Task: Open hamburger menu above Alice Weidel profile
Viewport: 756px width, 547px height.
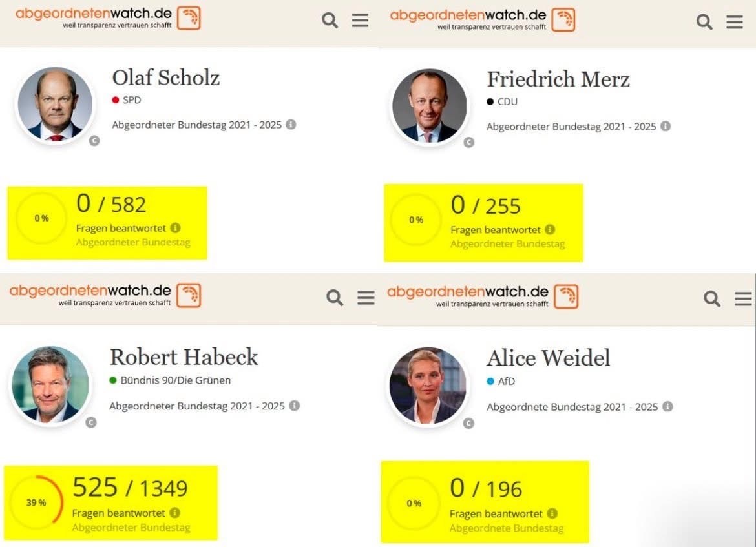Action: pyautogui.click(x=743, y=299)
